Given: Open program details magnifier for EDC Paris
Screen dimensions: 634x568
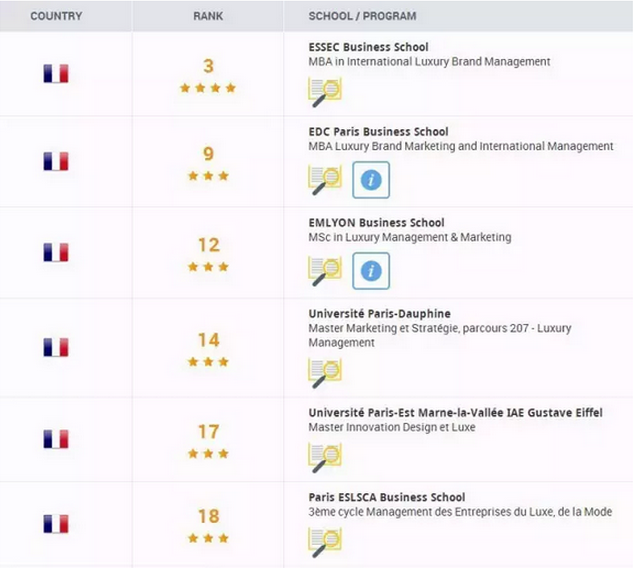Looking at the screenshot, I should click(325, 180).
